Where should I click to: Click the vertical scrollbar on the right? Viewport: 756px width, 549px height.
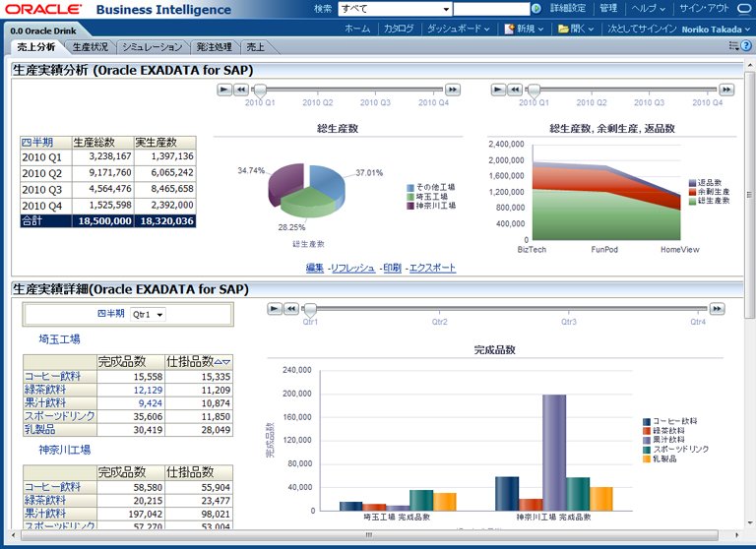pos(749,195)
